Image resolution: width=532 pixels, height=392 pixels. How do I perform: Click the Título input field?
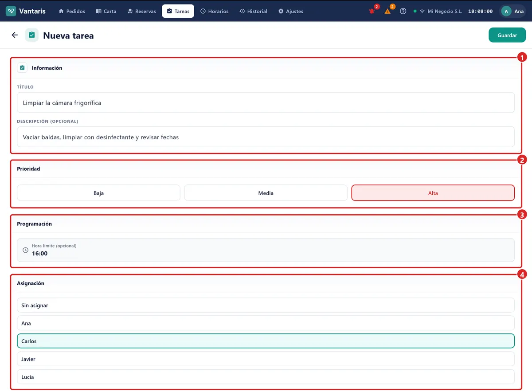(266, 102)
